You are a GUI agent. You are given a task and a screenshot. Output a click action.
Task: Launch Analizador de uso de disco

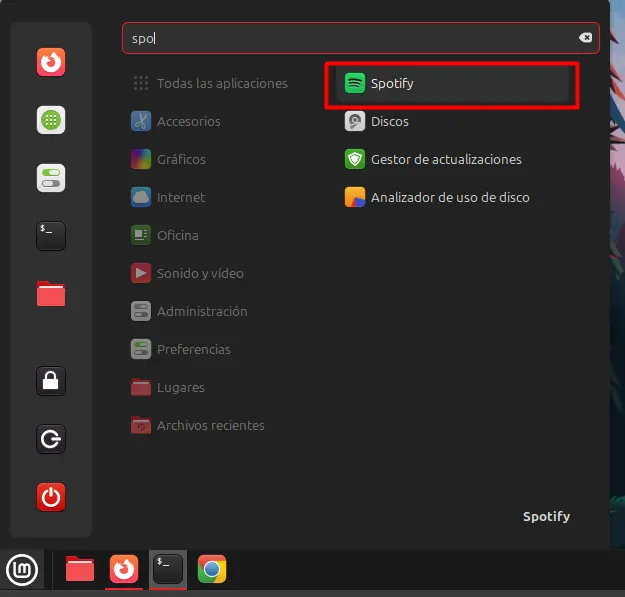coord(449,198)
